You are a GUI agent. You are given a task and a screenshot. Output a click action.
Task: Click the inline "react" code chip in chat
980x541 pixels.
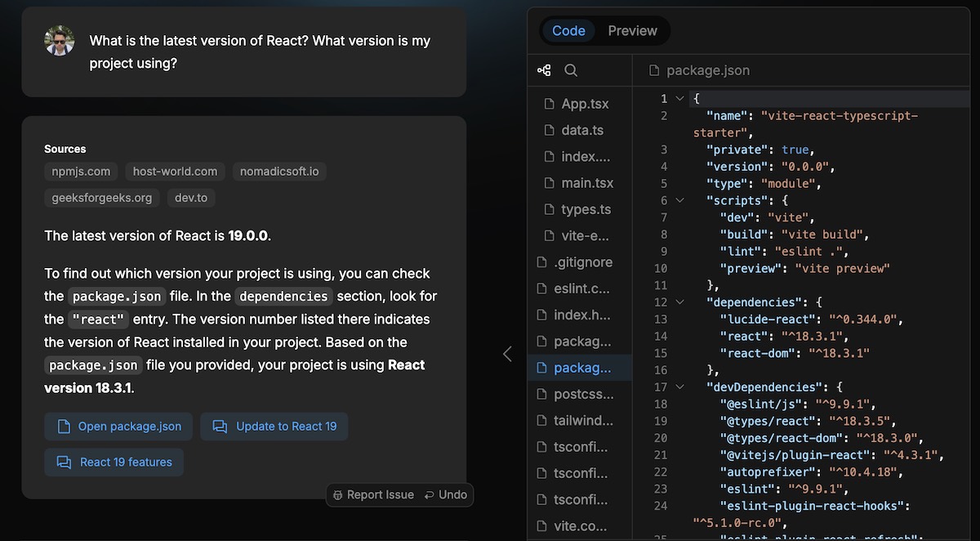pyautogui.click(x=99, y=320)
